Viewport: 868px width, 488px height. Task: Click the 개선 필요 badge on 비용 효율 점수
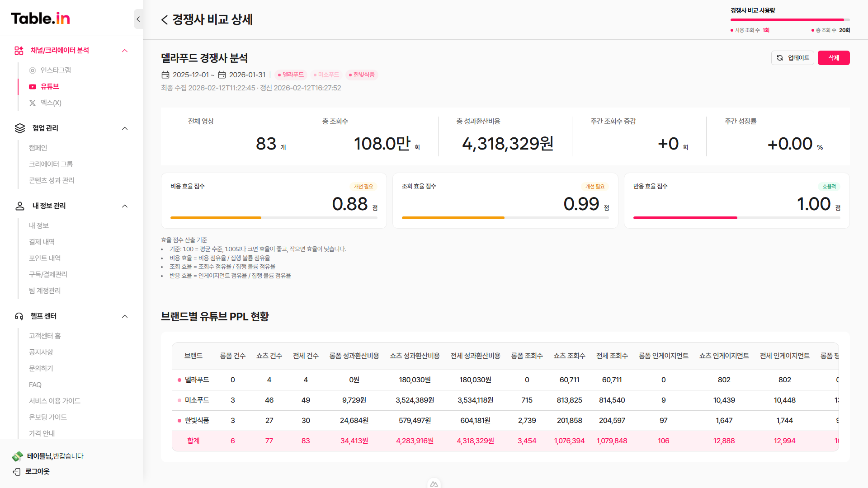[x=363, y=187]
